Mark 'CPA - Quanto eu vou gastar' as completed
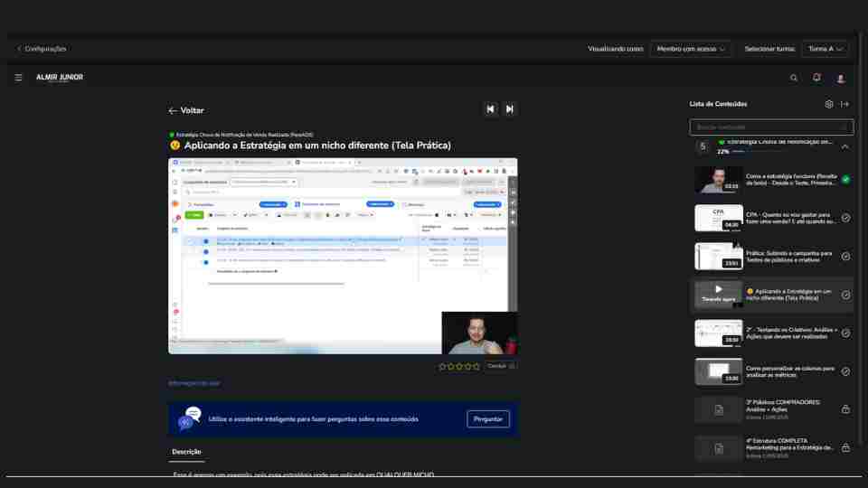 845,218
